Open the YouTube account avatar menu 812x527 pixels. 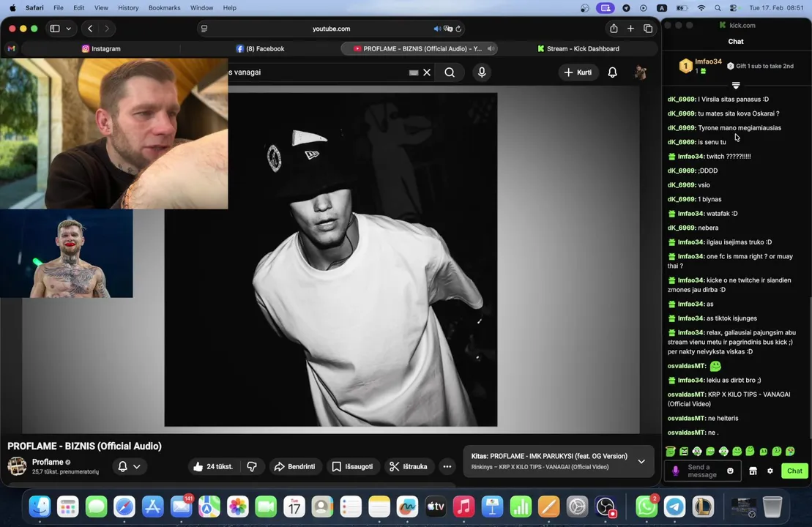tap(641, 72)
